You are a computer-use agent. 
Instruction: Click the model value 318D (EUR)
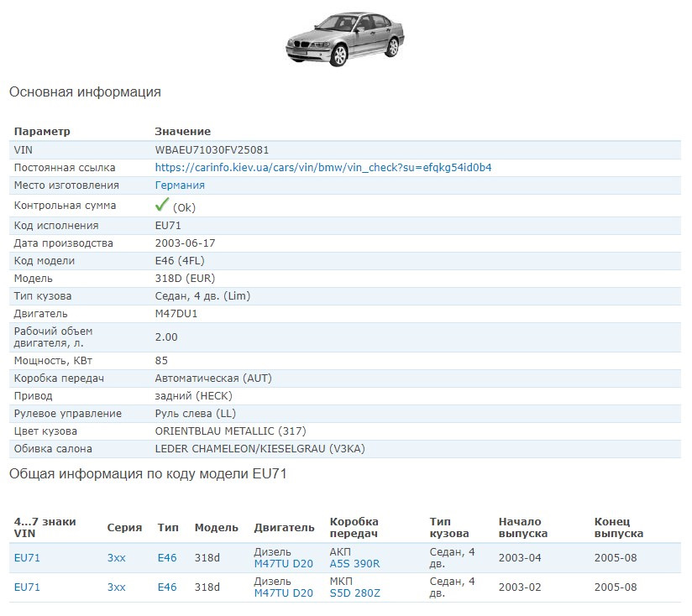185,279
